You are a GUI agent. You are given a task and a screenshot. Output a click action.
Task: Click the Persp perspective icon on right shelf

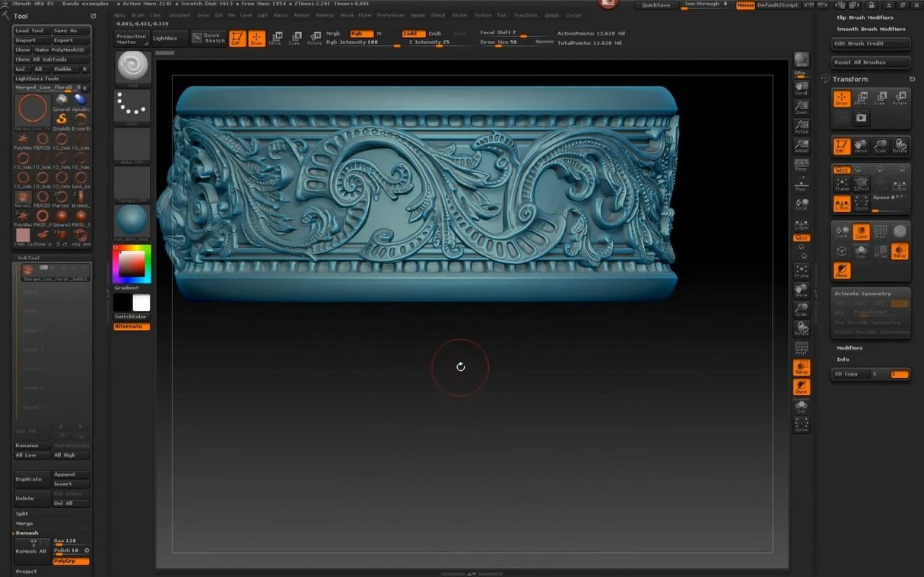pos(802,164)
